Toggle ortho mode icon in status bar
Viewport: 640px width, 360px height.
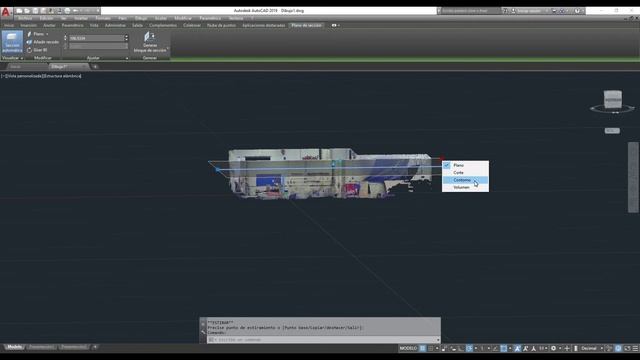[461, 348]
